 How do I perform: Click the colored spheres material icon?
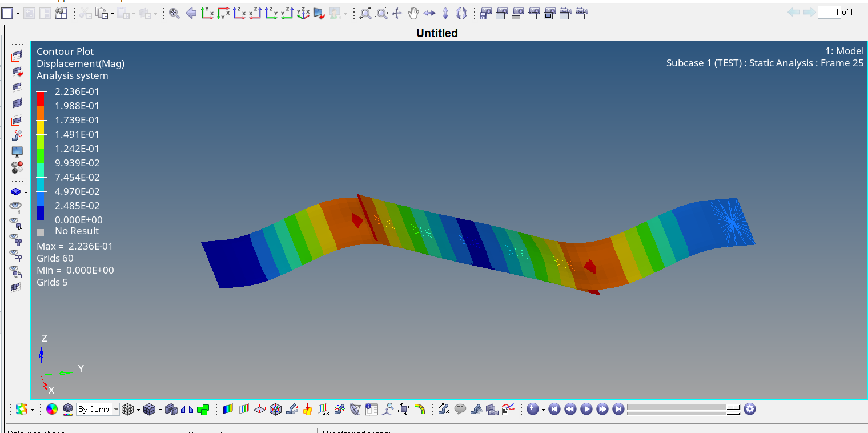(17, 167)
